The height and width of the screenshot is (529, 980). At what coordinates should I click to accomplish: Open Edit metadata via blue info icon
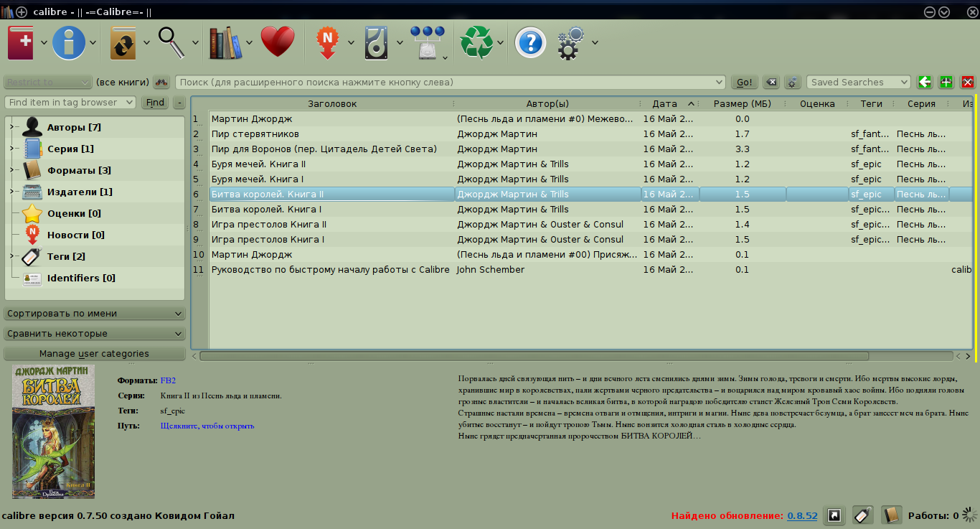click(69, 42)
